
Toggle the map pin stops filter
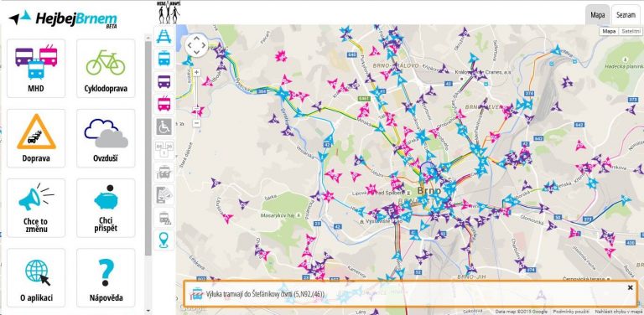point(164,240)
